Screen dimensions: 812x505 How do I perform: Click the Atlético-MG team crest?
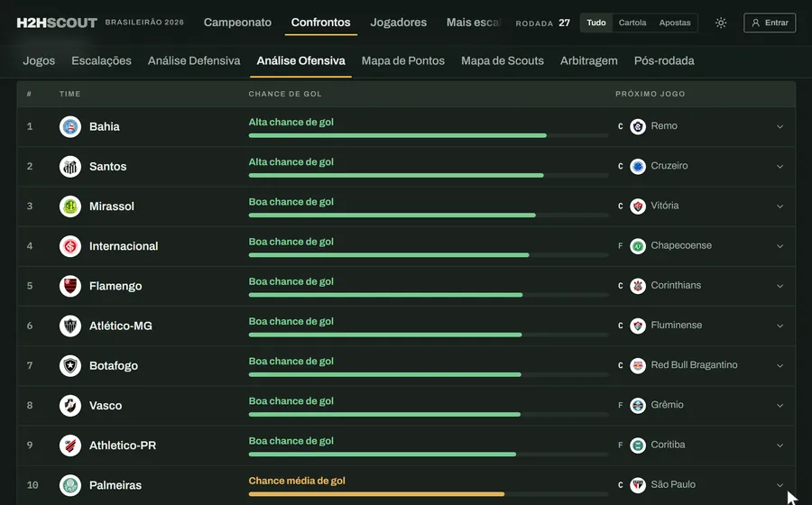(x=70, y=326)
